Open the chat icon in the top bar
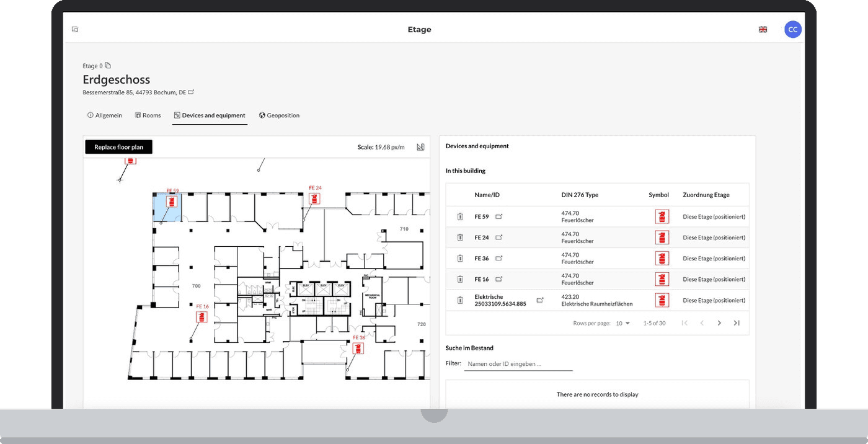 click(x=75, y=29)
